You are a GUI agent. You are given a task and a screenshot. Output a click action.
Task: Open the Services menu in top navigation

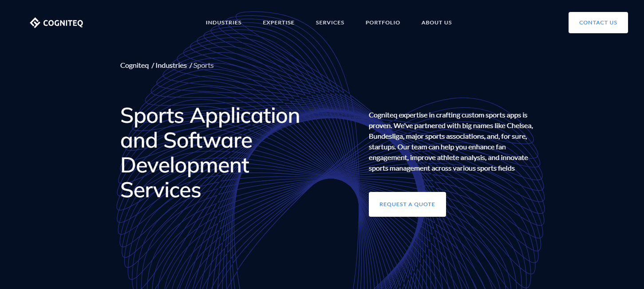[x=330, y=23]
